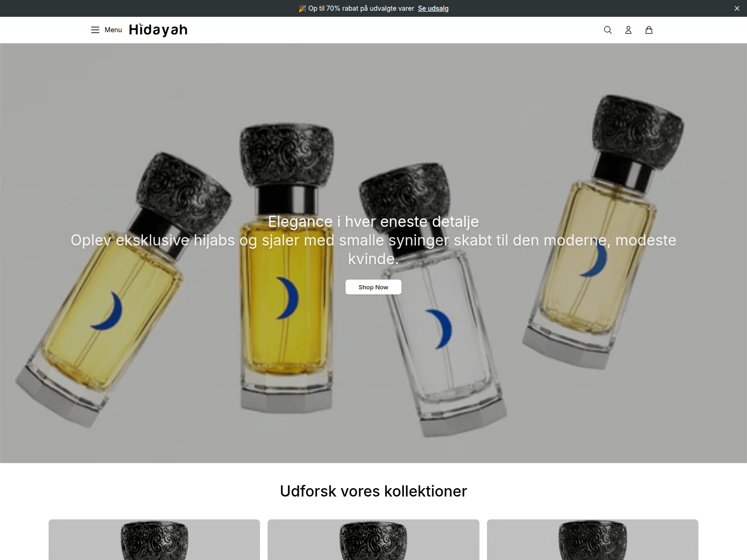Click the Shop Now button
Image resolution: width=747 pixels, height=560 pixels.
(x=373, y=287)
